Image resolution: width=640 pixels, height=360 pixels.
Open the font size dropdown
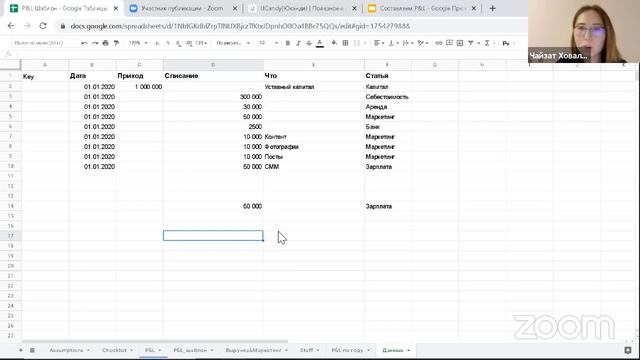[268, 43]
